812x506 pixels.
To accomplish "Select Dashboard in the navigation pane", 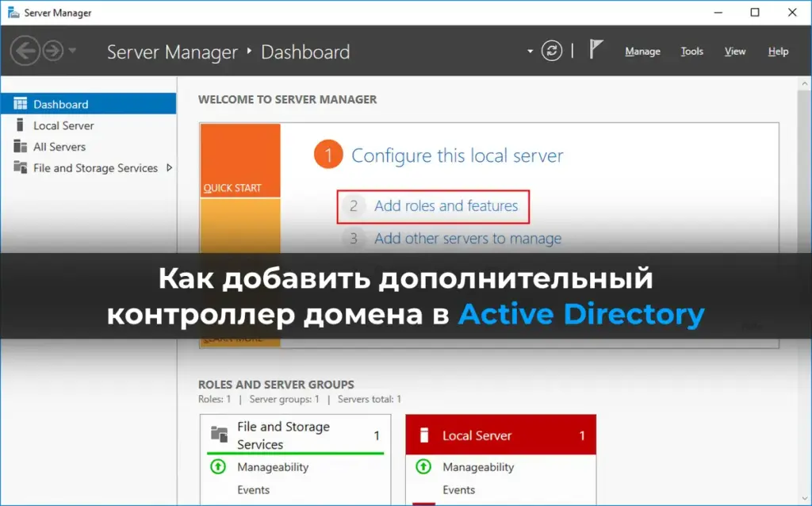I will point(60,104).
